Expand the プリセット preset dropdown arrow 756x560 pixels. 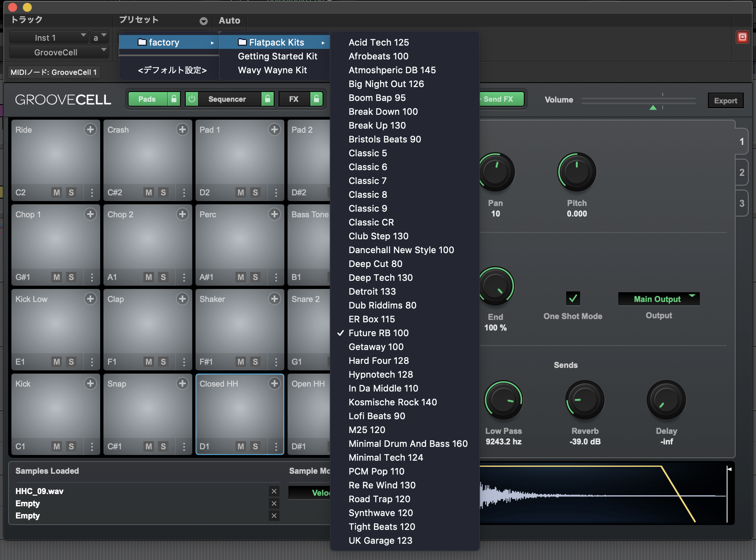[x=204, y=21]
